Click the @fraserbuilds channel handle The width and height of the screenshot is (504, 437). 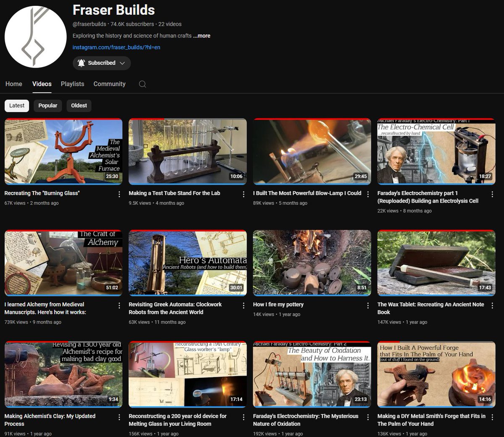point(89,24)
